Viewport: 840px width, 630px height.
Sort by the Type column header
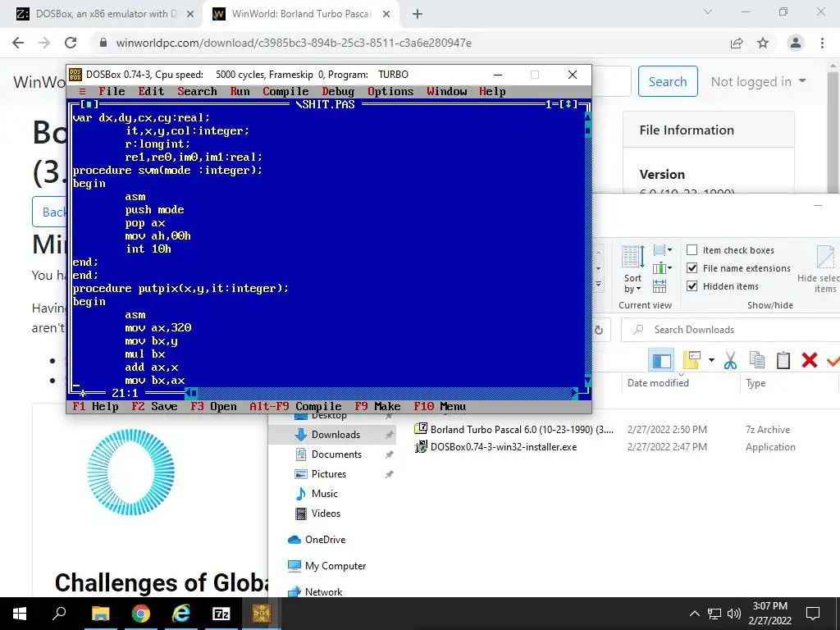pyautogui.click(x=756, y=383)
